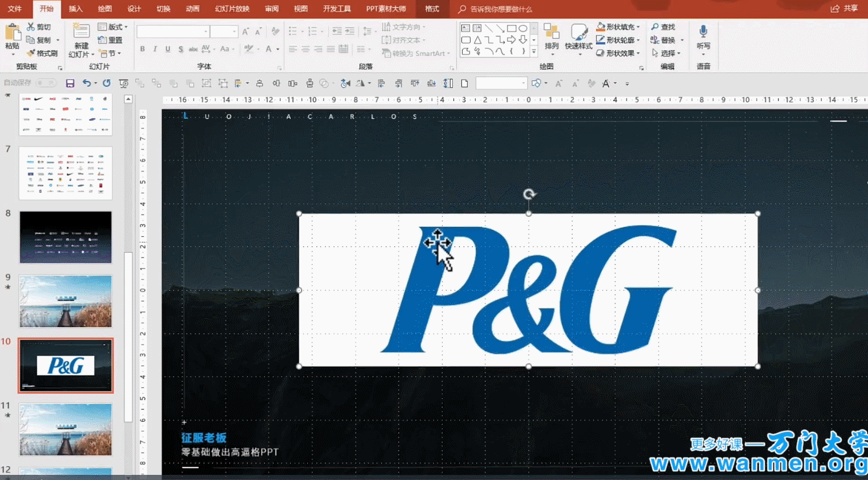Click Text Direction (文字方向) button

[x=404, y=27]
